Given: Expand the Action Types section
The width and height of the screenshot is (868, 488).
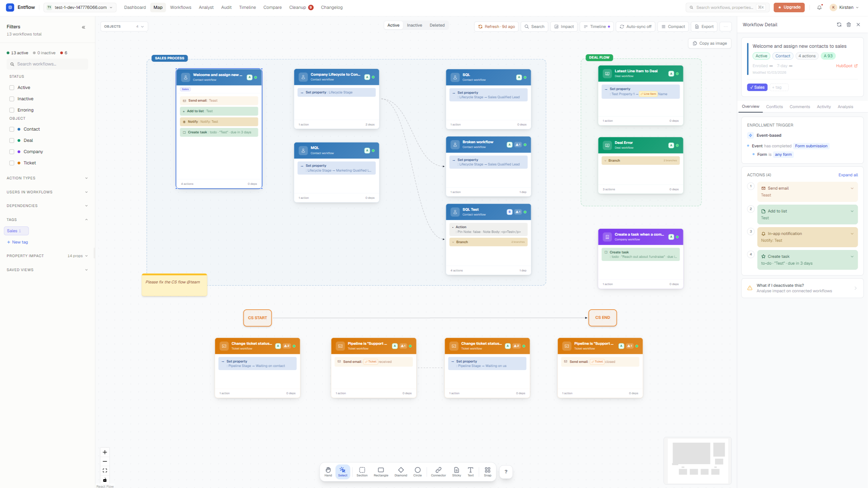Looking at the screenshot, I should [x=47, y=178].
